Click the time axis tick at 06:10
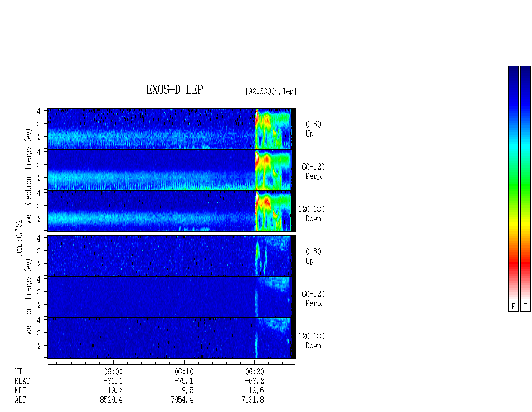532x412 pixels. pyautogui.click(x=184, y=362)
